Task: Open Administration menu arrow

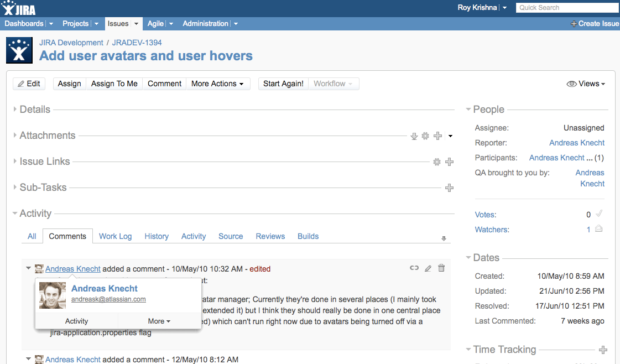Action: tap(236, 24)
